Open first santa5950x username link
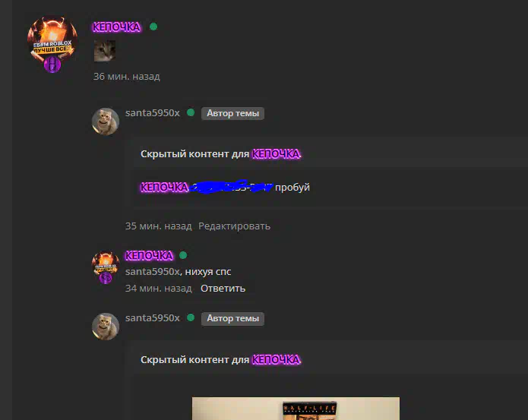This screenshot has width=528, height=420. pos(153,112)
